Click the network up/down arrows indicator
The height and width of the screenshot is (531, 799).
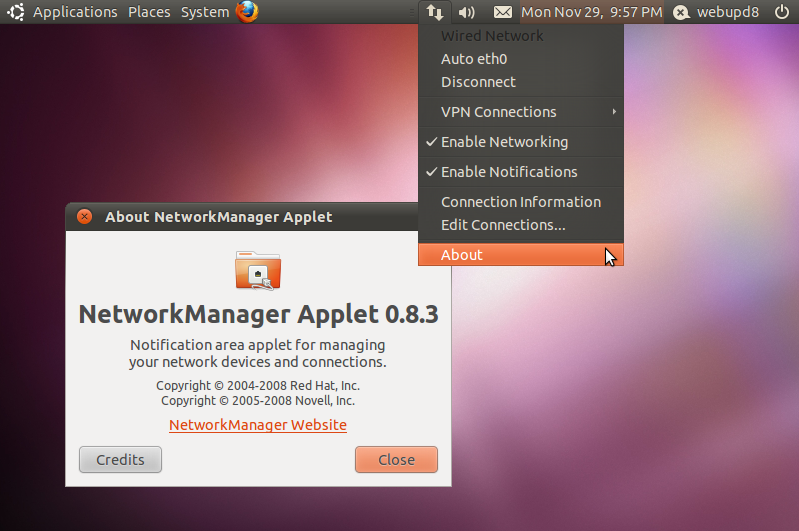tap(435, 12)
